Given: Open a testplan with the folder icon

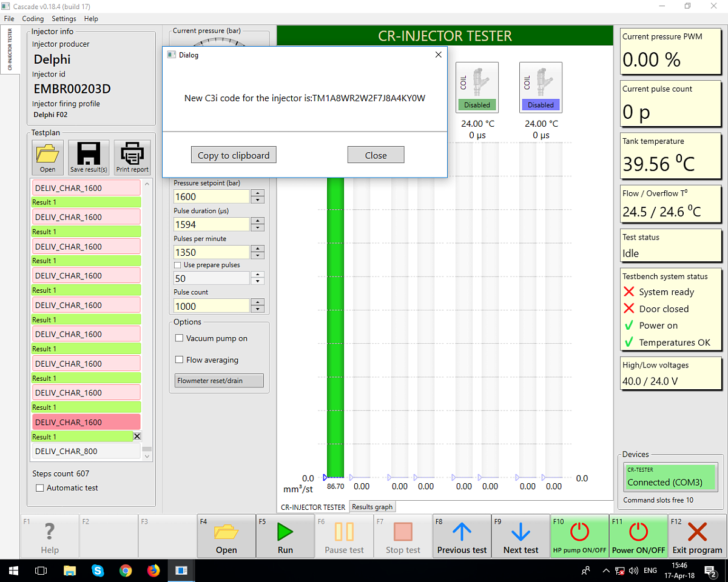Looking at the screenshot, I should (48, 158).
